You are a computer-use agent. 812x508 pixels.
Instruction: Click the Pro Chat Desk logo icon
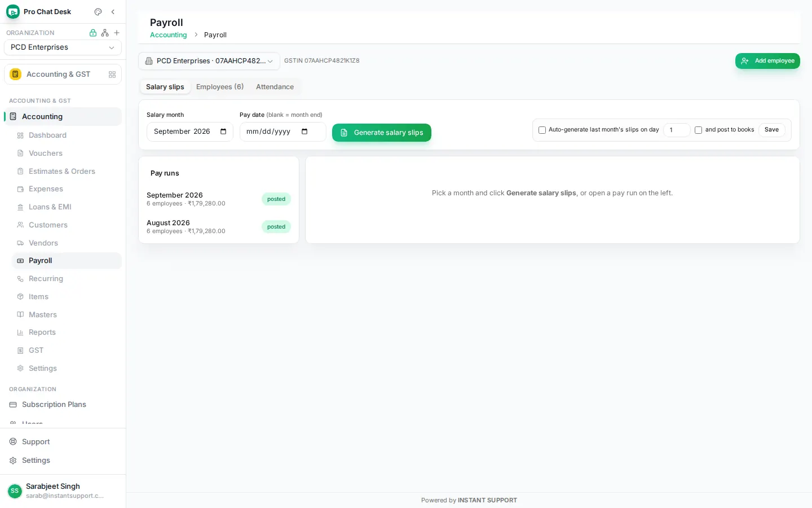13,12
